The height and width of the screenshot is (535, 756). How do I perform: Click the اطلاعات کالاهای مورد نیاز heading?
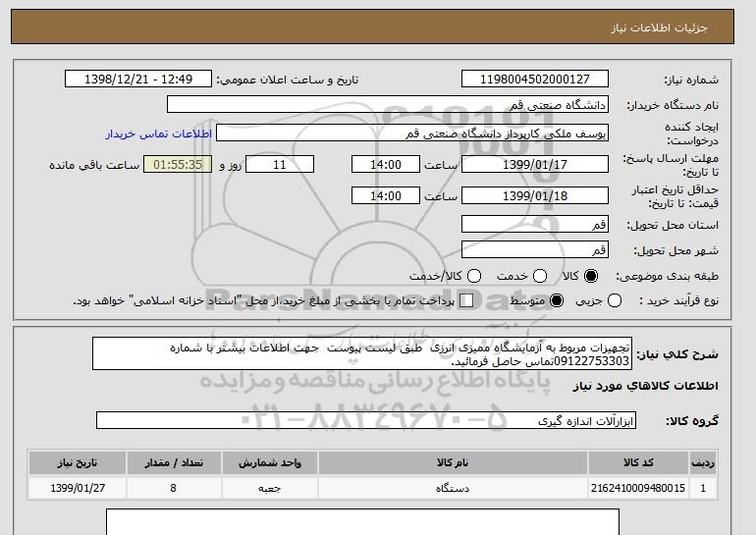[x=646, y=386]
